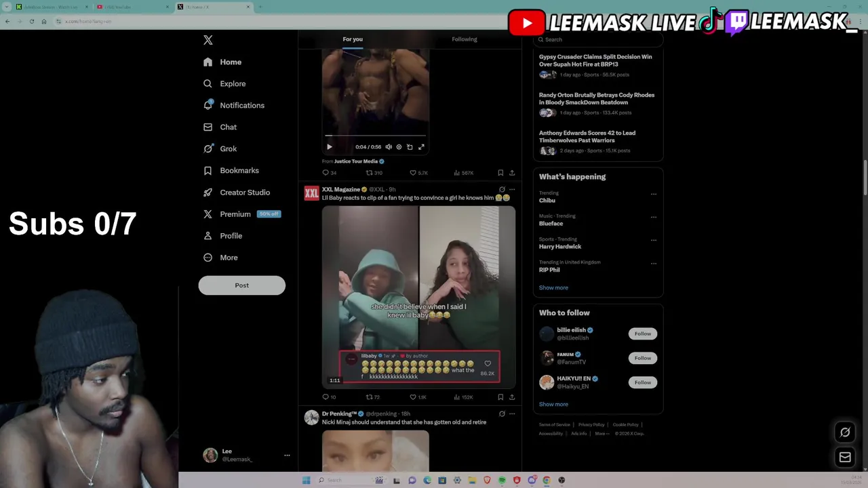Repost the XXL Magazine post with 72 reposts
Screen dimensions: 868x488
click(373, 397)
